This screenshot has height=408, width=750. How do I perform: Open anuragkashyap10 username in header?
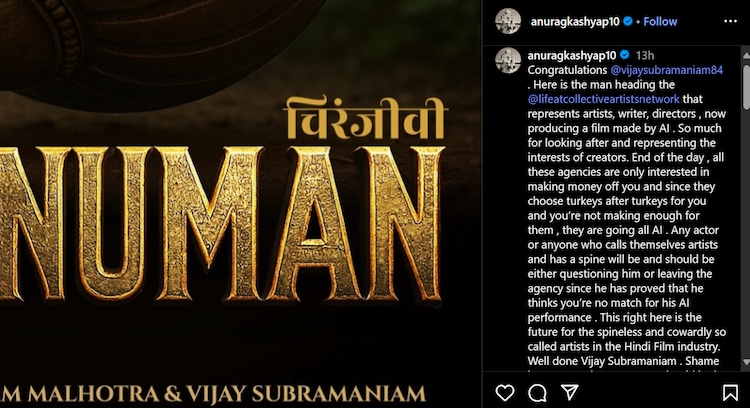[x=574, y=22]
